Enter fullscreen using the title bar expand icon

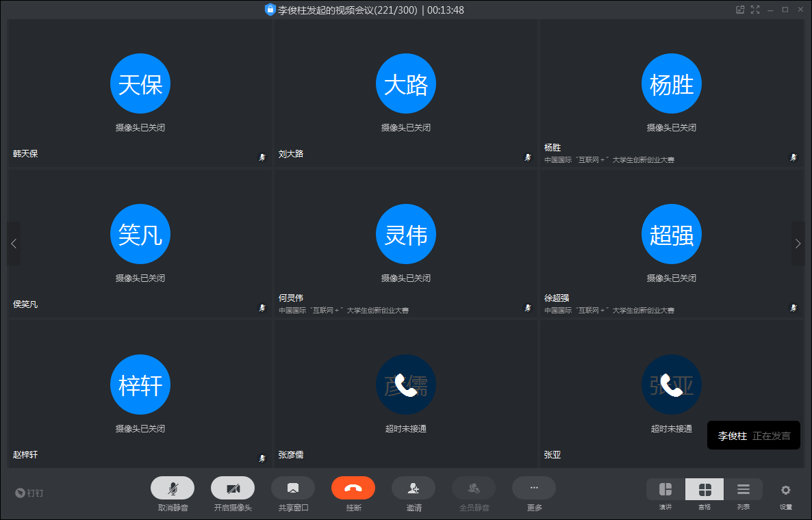(756, 10)
